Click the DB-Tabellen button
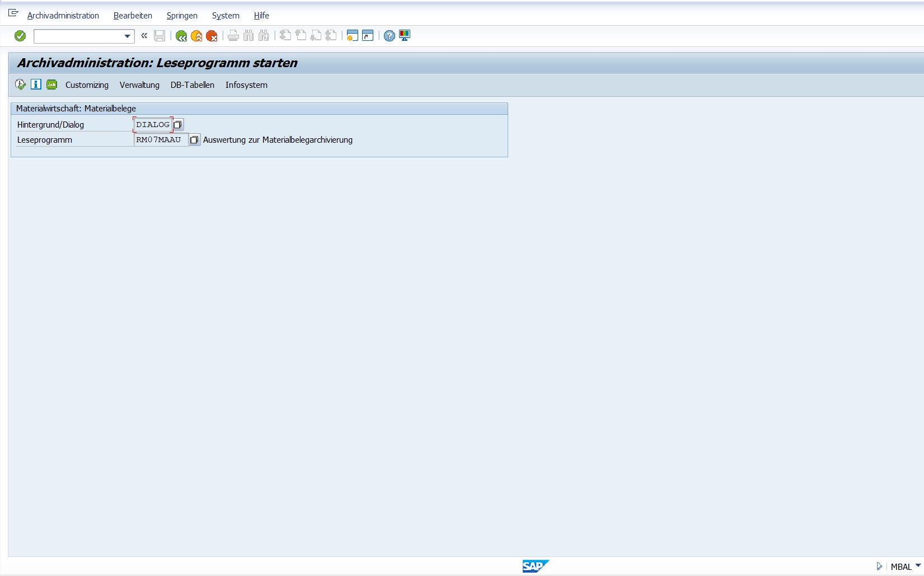Image resolution: width=924 pixels, height=576 pixels. click(193, 85)
